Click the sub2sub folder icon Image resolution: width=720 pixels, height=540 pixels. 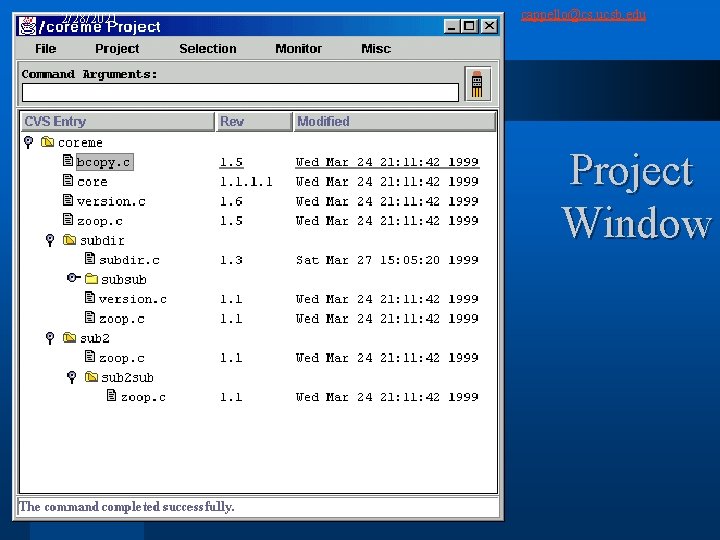(x=91, y=377)
